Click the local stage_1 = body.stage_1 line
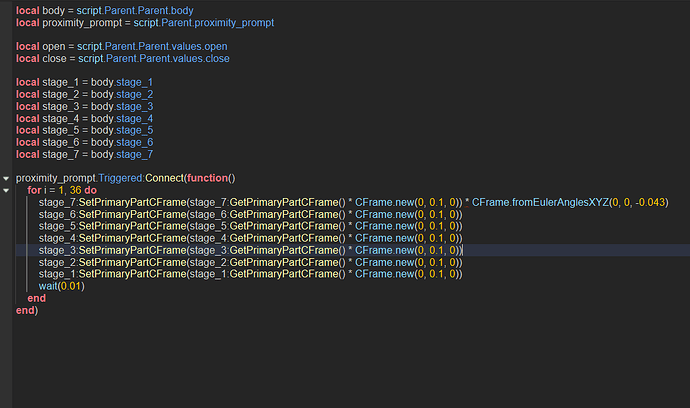Image resolution: width=690 pixels, height=408 pixels. [84, 82]
